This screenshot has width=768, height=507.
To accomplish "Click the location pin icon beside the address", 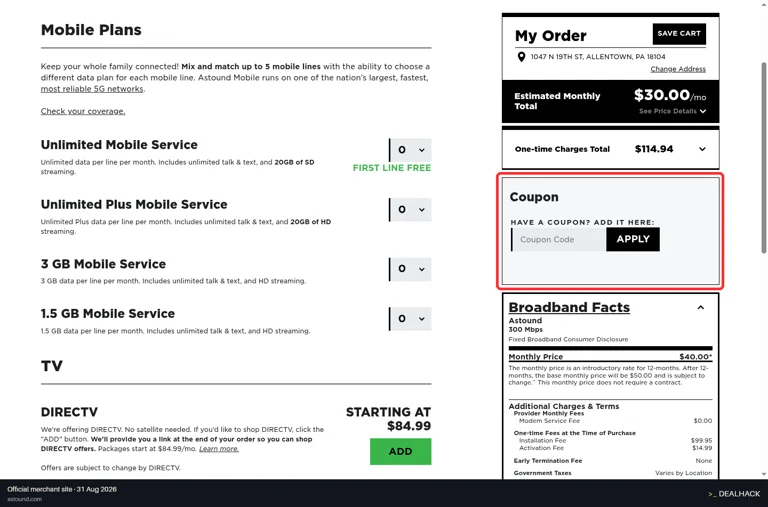I will tap(521, 57).
